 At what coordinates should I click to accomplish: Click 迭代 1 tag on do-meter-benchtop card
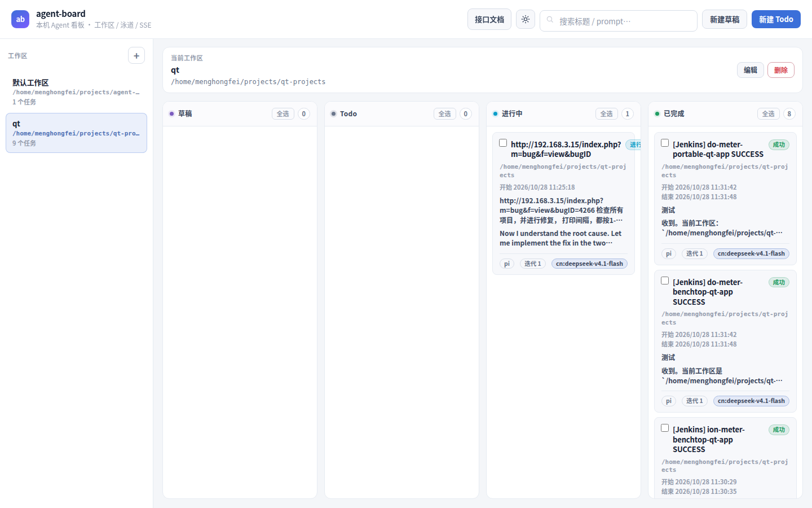coord(695,401)
